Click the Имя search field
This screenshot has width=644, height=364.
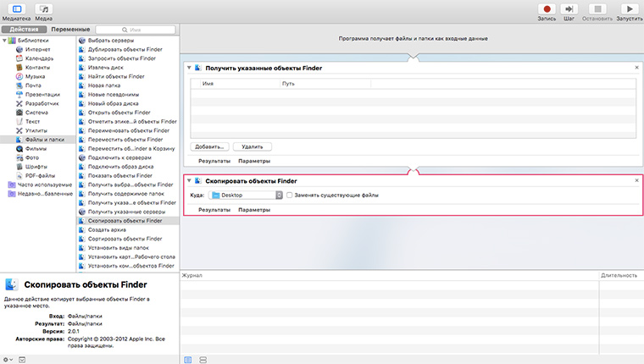click(x=136, y=30)
